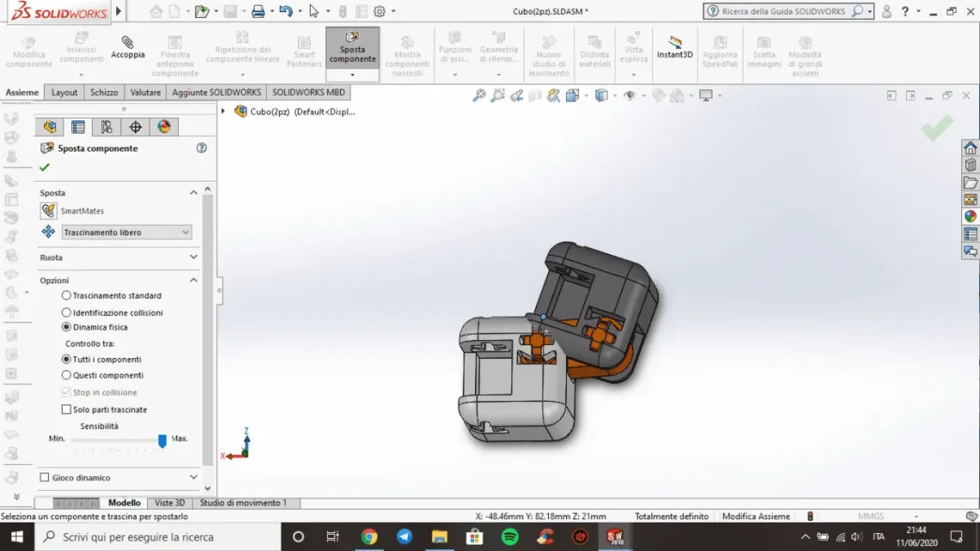Switch to Valutare tab
Viewport: 980px width, 551px height.
tap(145, 92)
